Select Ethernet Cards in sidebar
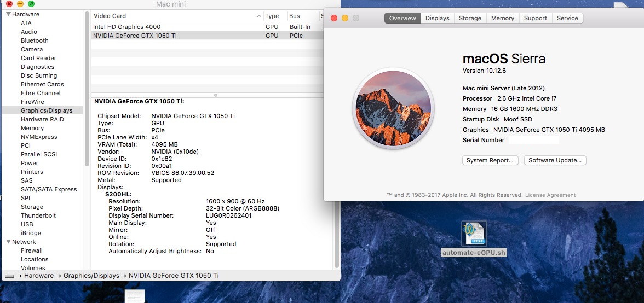 click(x=42, y=84)
